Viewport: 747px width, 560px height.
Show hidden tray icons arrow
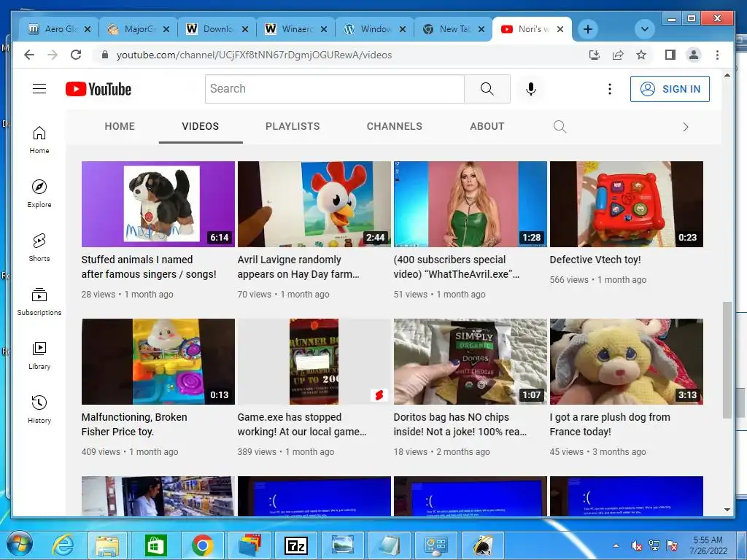[616, 545]
